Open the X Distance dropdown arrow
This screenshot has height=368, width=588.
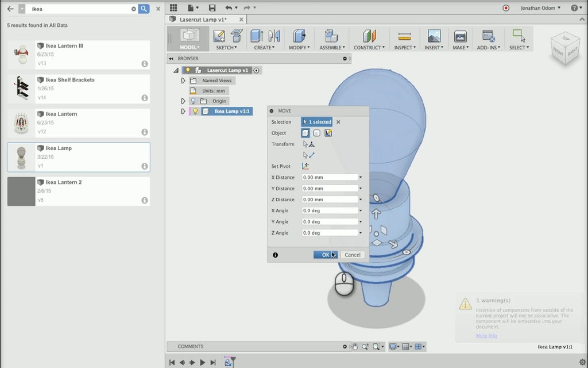[361, 178]
